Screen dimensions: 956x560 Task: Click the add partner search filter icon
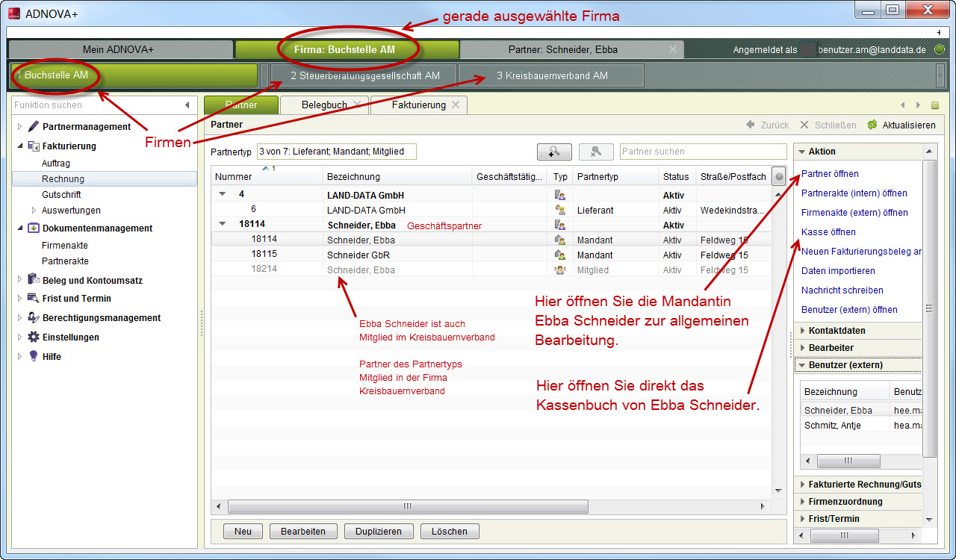pos(554,152)
